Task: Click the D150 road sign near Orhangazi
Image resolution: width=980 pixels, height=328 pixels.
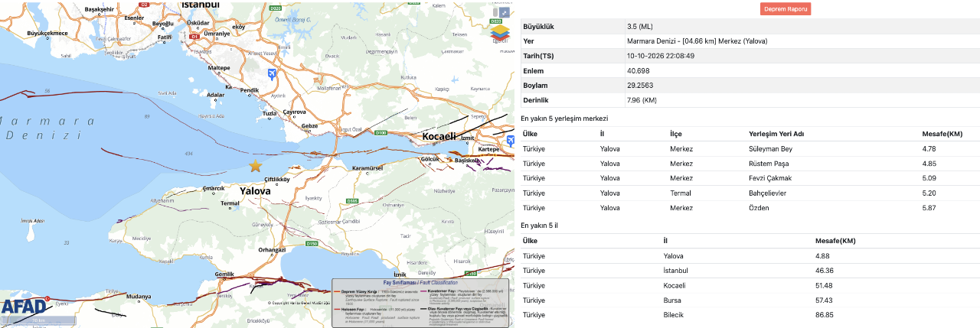Action: click(312, 244)
